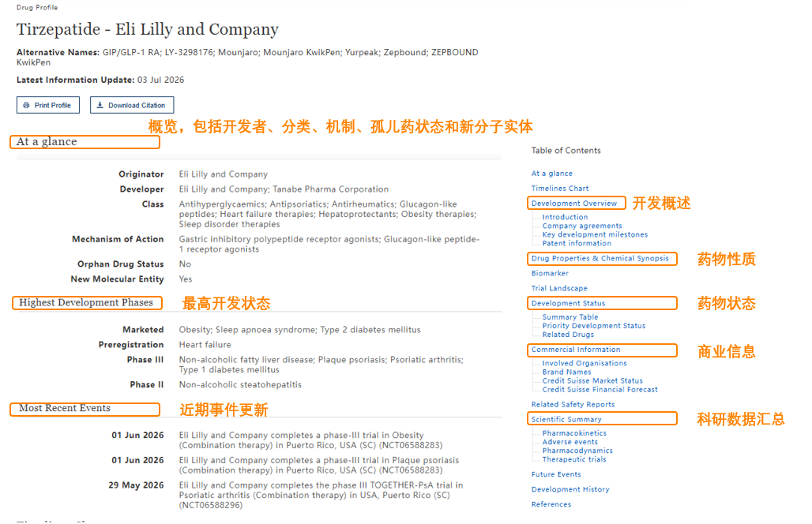Click the printer icon in Print Profile
The image size is (812, 524).
click(x=26, y=105)
